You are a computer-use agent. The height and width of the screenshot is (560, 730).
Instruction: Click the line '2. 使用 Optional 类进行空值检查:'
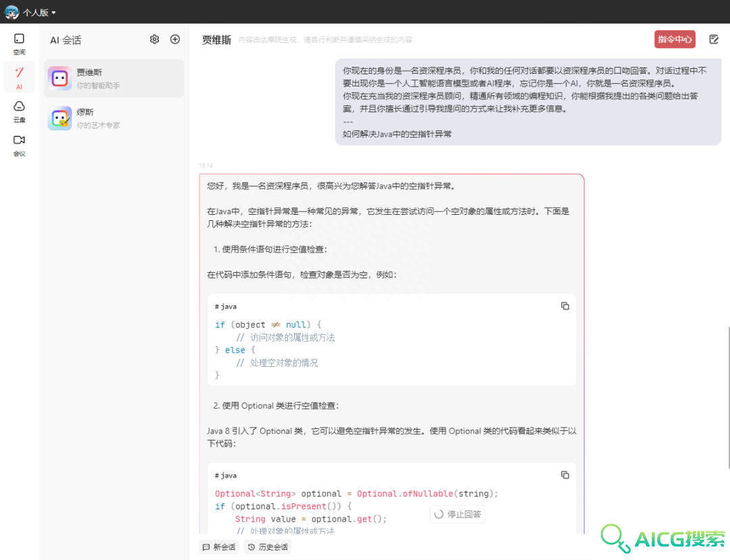(x=276, y=405)
